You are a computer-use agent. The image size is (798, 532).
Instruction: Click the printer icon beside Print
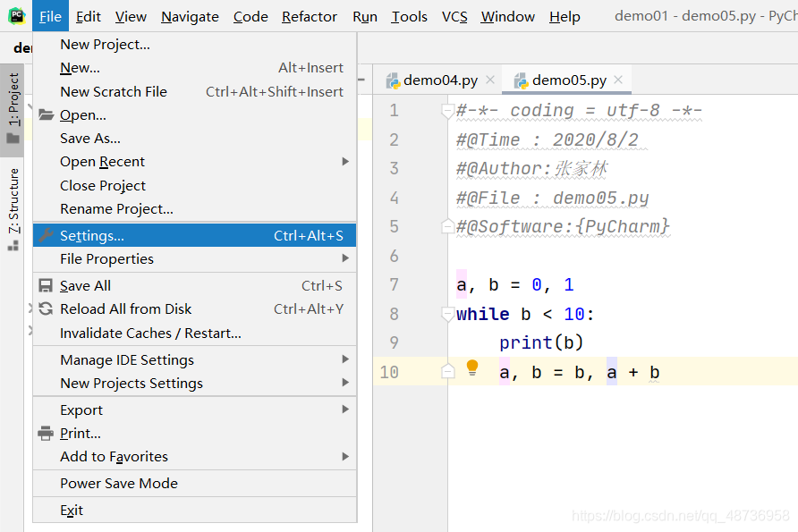[x=46, y=434]
